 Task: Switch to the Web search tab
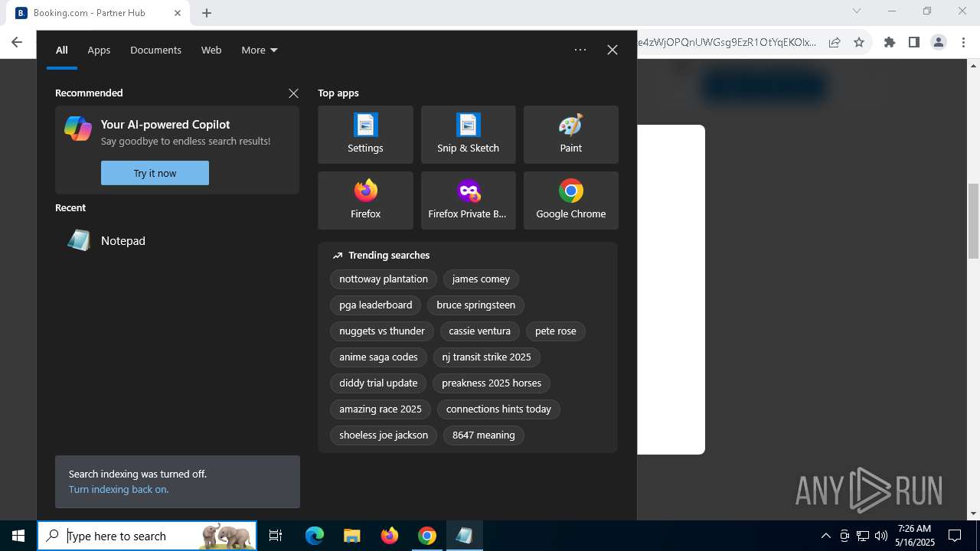211,50
